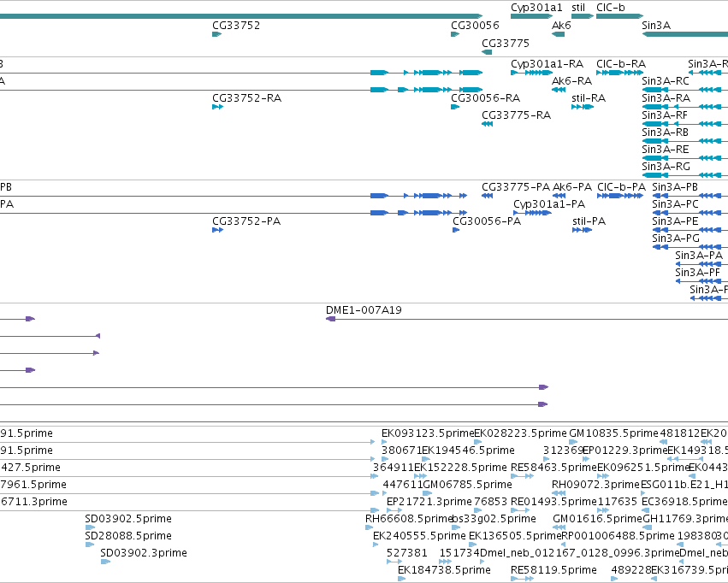Screen dimensions: 728x583
Task: Click the CG33752 gene label
Action: [236, 25]
